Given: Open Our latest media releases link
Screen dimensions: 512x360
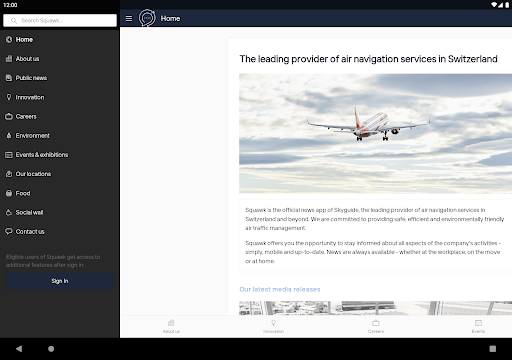Looking at the screenshot, I should (280, 289).
